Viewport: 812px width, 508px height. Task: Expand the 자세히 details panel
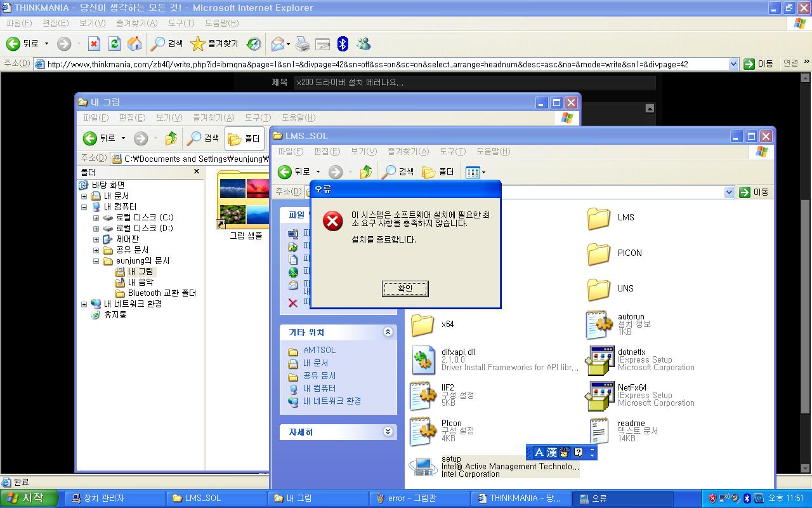[388, 432]
